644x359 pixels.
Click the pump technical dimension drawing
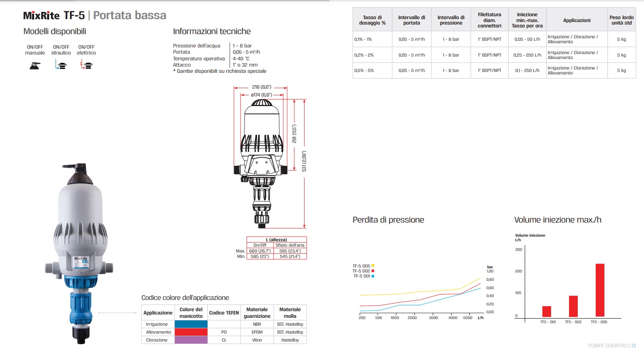tap(262, 164)
